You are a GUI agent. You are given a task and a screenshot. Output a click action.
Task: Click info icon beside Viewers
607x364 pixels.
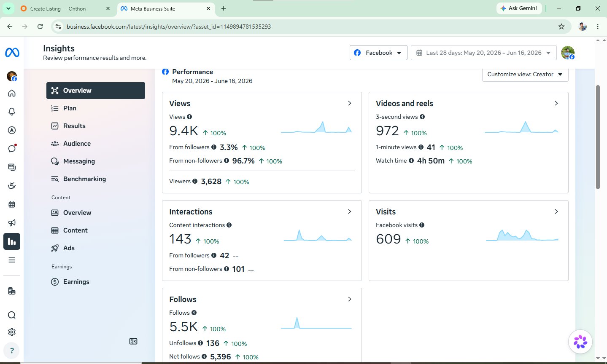(x=195, y=181)
